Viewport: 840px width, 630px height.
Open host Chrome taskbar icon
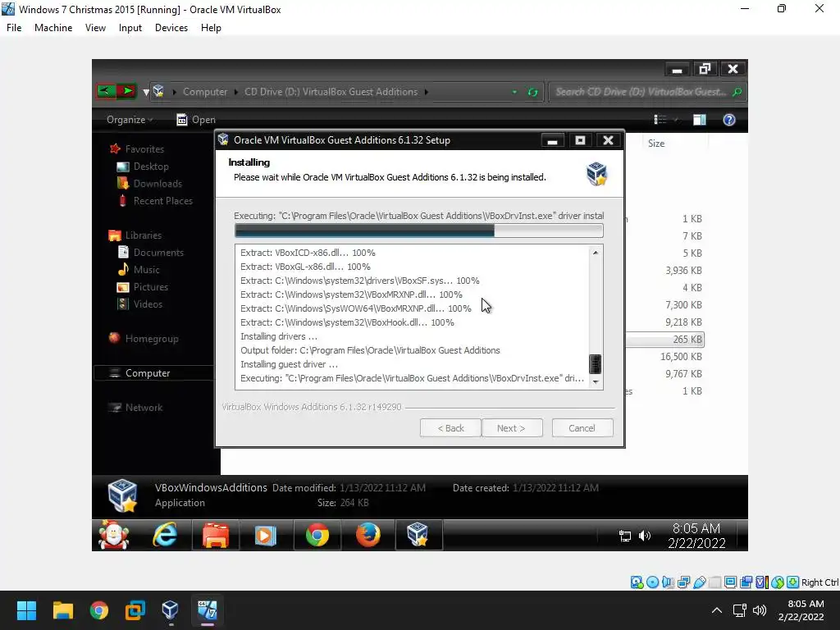99,610
